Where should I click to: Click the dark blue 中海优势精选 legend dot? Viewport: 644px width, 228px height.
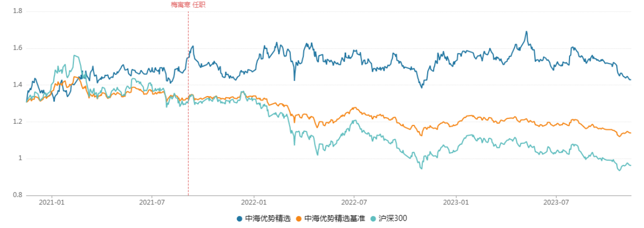click(239, 218)
